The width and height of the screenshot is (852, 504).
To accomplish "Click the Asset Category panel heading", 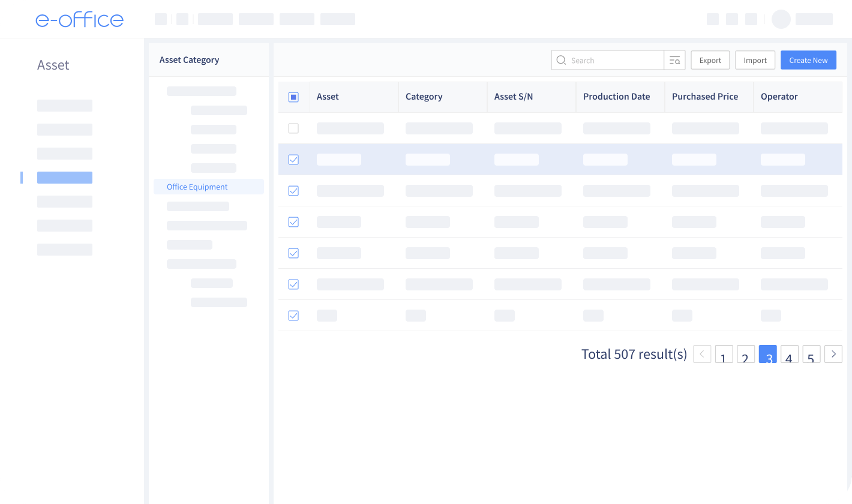I will tap(189, 60).
